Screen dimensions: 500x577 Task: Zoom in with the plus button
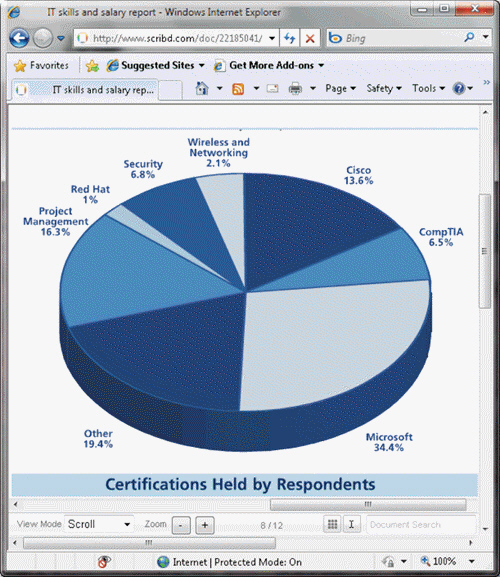pyautogui.click(x=205, y=525)
